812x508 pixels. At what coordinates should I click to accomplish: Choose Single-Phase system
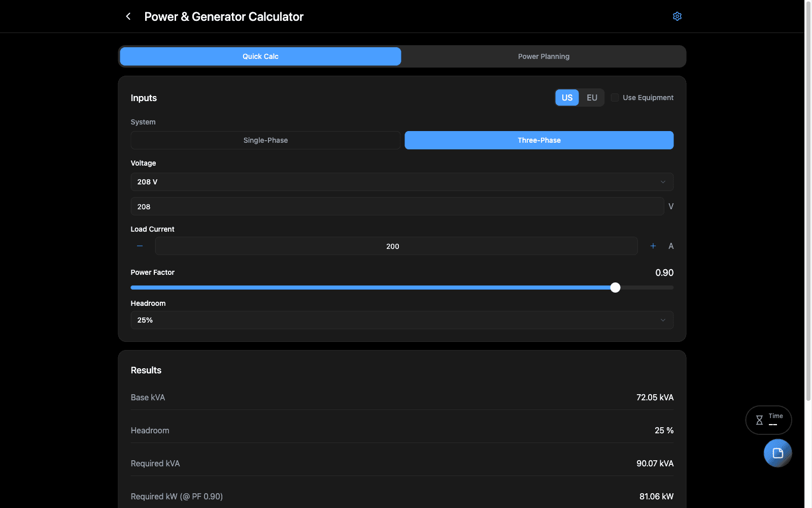(265, 140)
